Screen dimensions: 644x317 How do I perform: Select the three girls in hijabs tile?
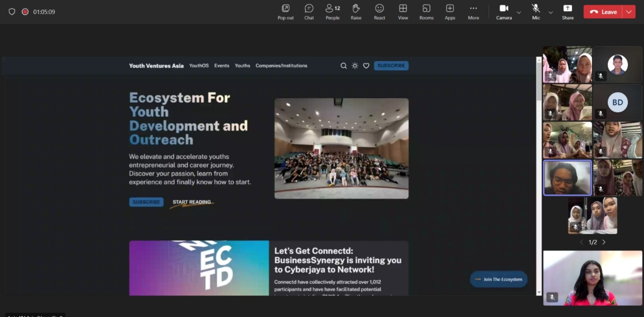592,215
